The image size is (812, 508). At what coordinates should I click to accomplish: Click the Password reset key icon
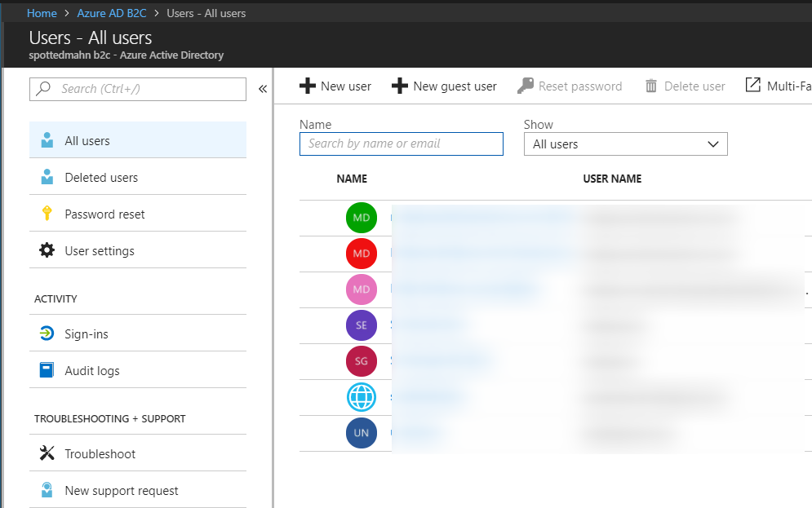pyautogui.click(x=47, y=213)
